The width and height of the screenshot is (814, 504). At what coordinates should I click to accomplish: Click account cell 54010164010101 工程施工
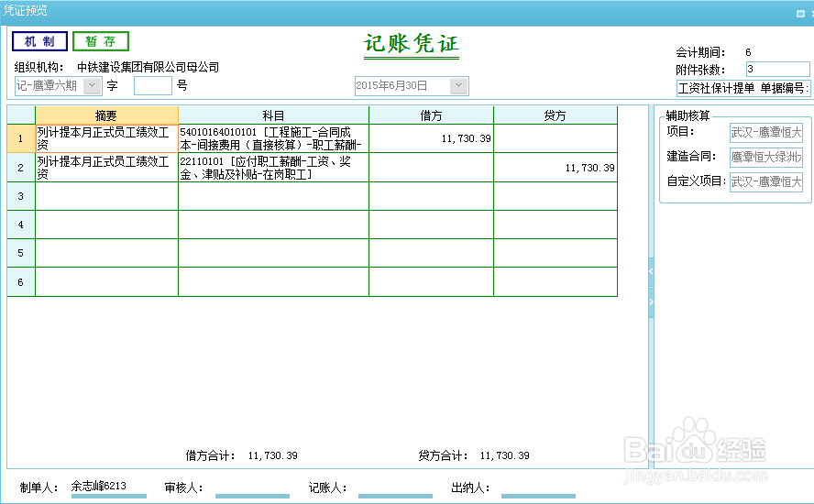click(273, 138)
